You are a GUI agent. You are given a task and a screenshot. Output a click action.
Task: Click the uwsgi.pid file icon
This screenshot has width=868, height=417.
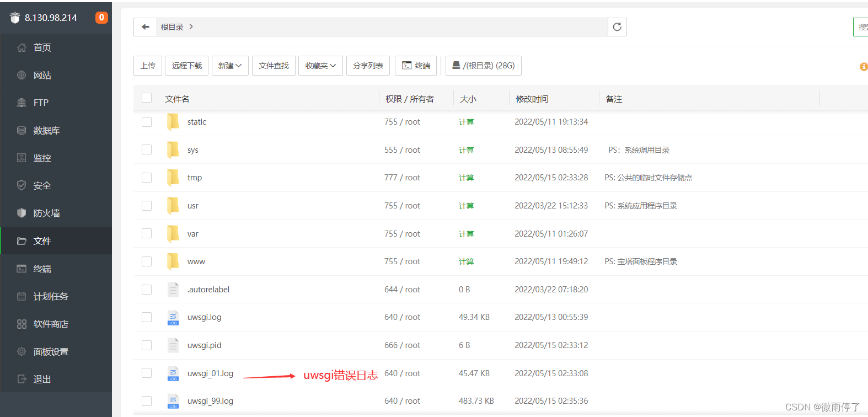pyautogui.click(x=173, y=345)
